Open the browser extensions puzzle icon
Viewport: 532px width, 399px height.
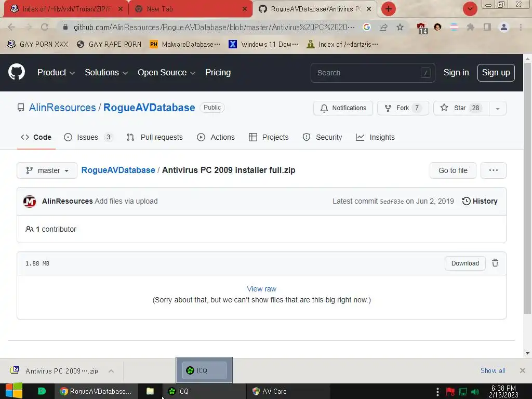coord(470,27)
